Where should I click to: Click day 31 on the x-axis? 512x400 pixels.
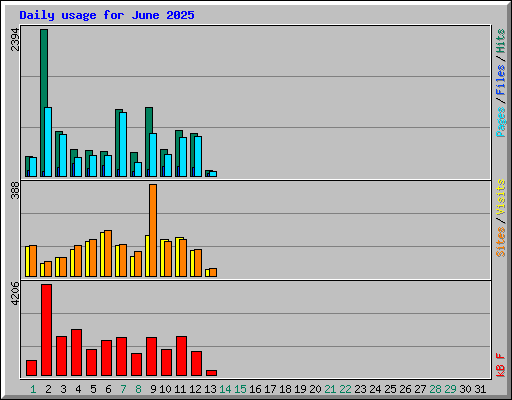click(480, 389)
